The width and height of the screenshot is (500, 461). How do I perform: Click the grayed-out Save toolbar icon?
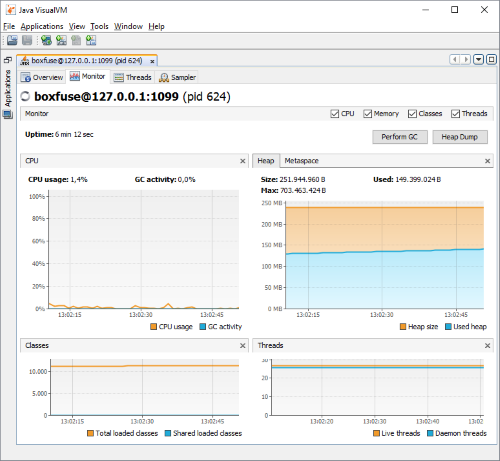[27, 40]
